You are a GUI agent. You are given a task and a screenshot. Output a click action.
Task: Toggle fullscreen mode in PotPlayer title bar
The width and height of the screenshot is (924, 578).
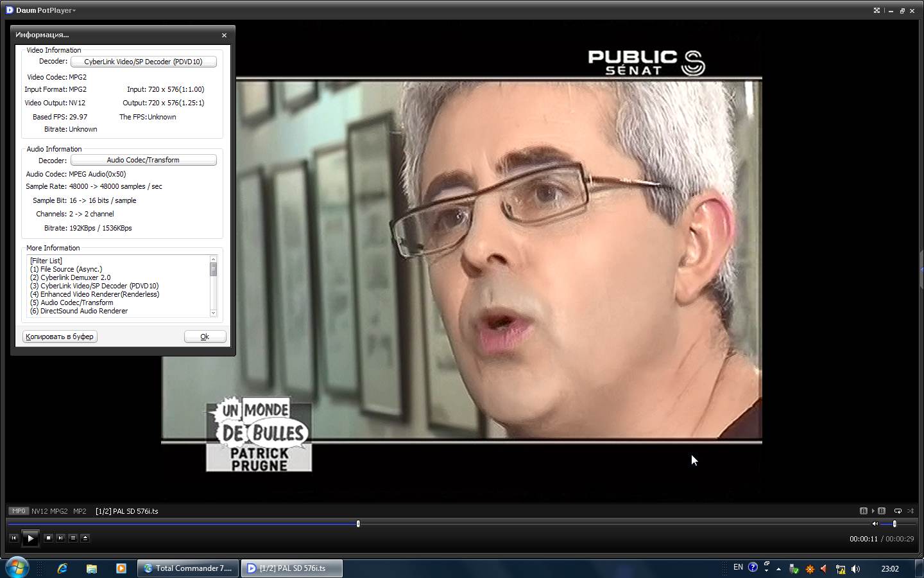pyautogui.click(x=877, y=10)
